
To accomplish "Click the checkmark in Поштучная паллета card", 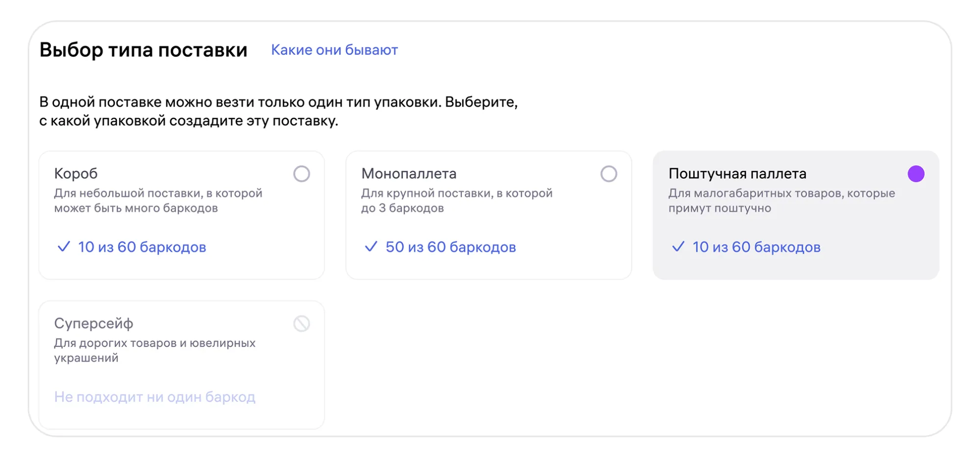I will pos(678,247).
